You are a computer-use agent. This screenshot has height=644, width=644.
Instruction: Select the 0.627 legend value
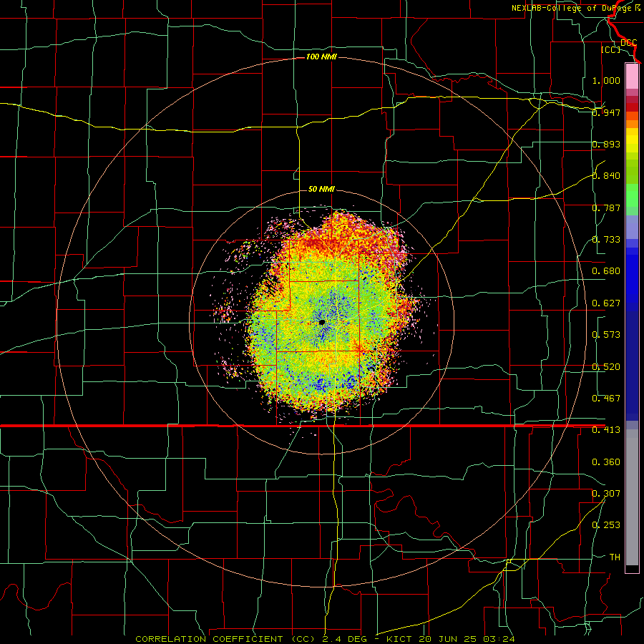[606, 303]
